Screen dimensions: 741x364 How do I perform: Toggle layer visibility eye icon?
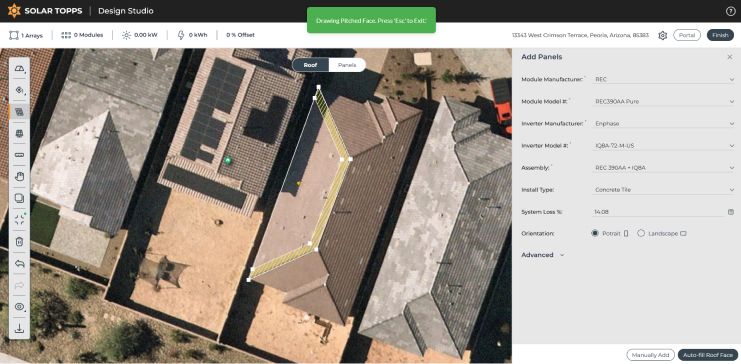click(x=19, y=307)
